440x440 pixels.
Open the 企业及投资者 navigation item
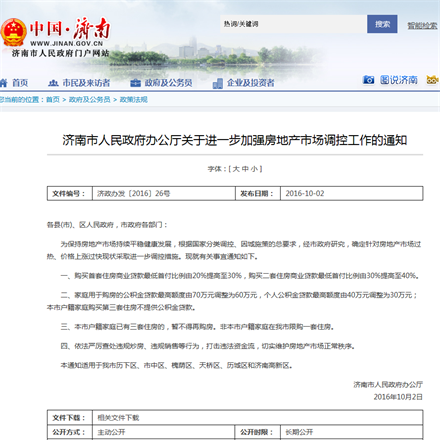(x=251, y=83)
